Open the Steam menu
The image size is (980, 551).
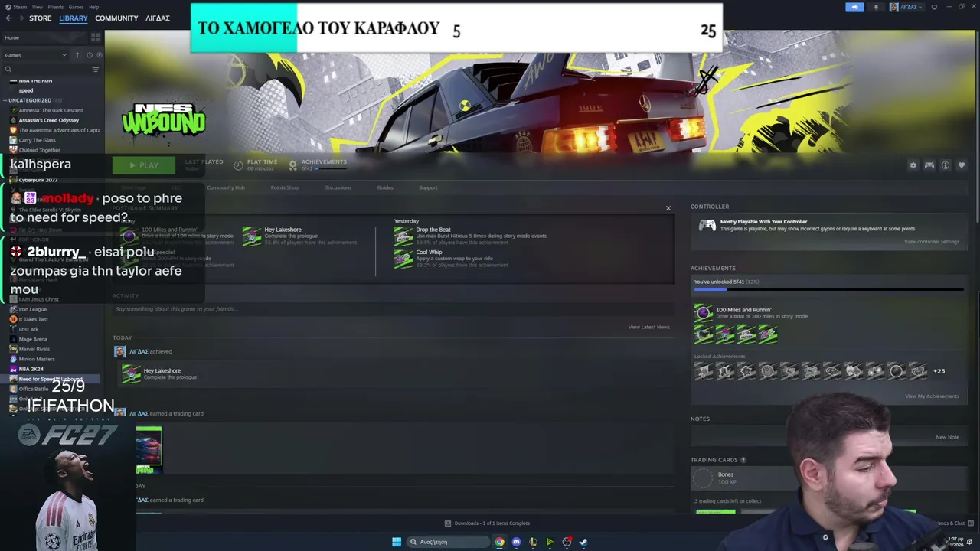(21, 7)
